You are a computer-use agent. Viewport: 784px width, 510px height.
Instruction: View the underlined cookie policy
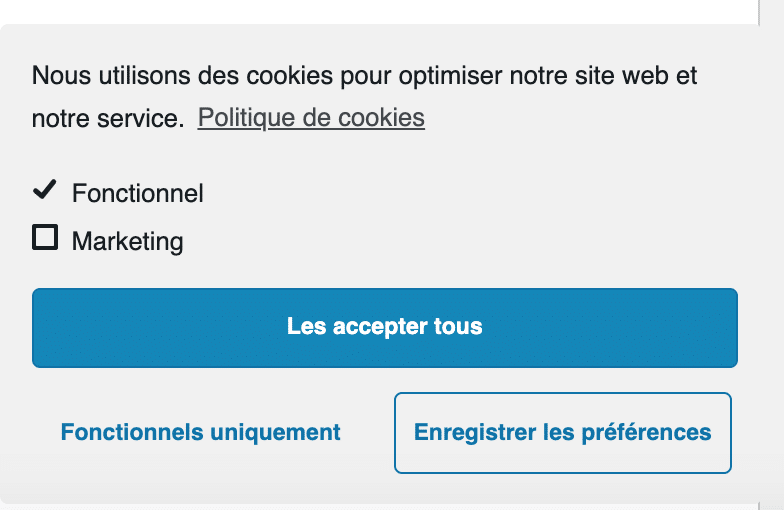pos(311,118)
